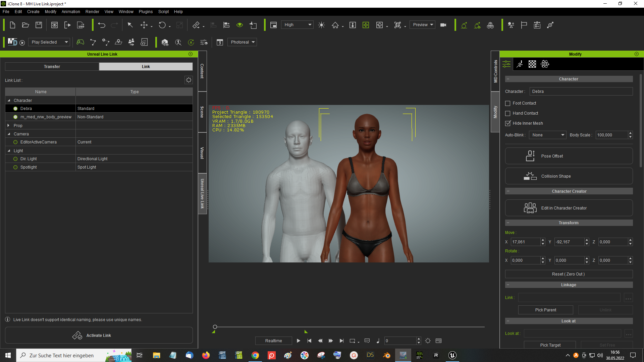644x362 pixels.
Task: Toggle link circle for Dir. Light
Action: pos(15,159)
